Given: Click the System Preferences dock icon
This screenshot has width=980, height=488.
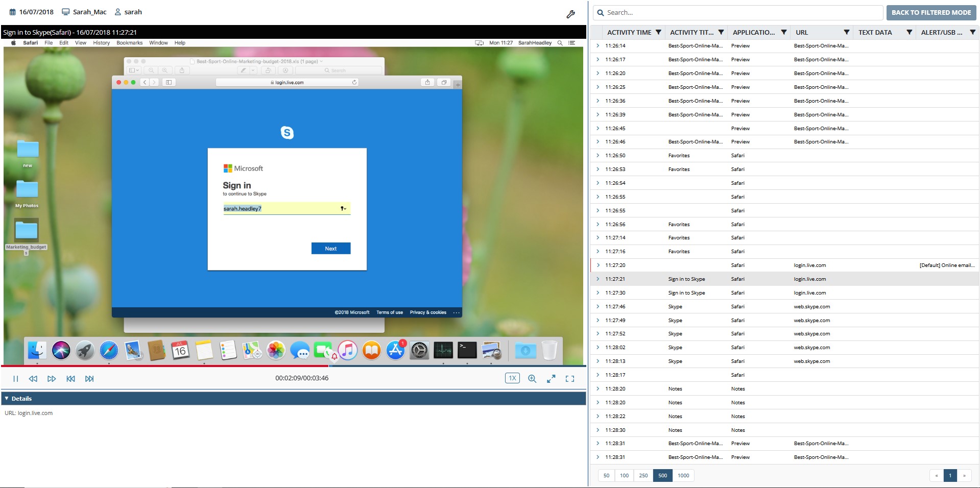Looking at the screenshot, I should (x=419, y=350).
